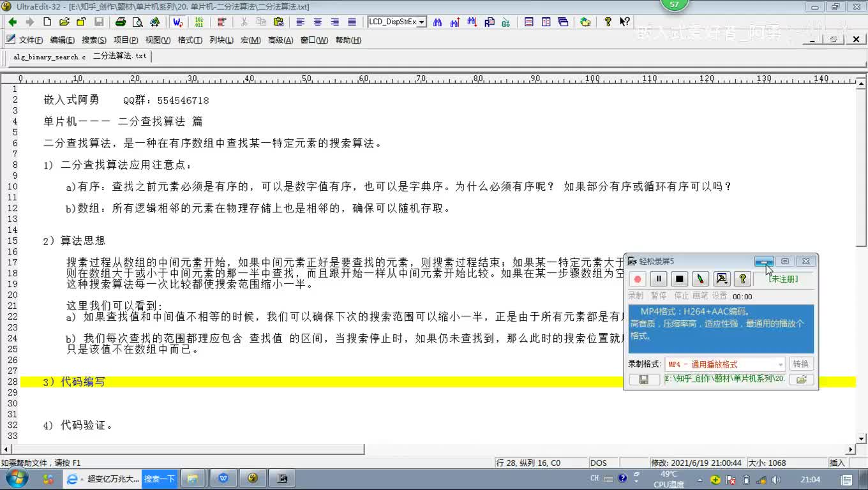Open the LCD_DispStrEx find dropdown

click(422, 22)
